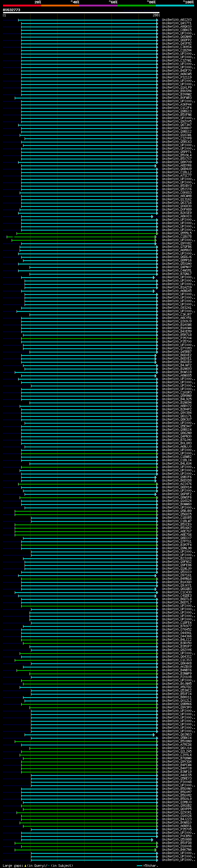Select the UniRef100_B4DF70 label
Viewport: 197px width, 868px height.
point(177,71)
